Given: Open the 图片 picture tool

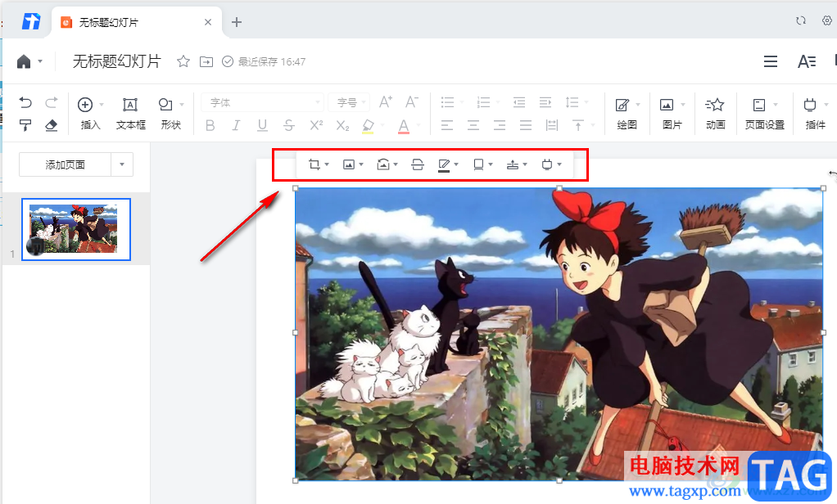Looking at the screenshot, I should (672, 114).
